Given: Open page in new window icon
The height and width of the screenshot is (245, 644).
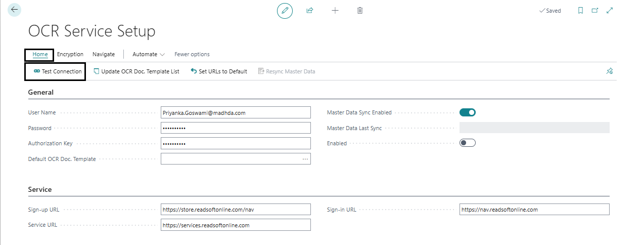Looking at the screenshot, I should click(x=595, y=10).
